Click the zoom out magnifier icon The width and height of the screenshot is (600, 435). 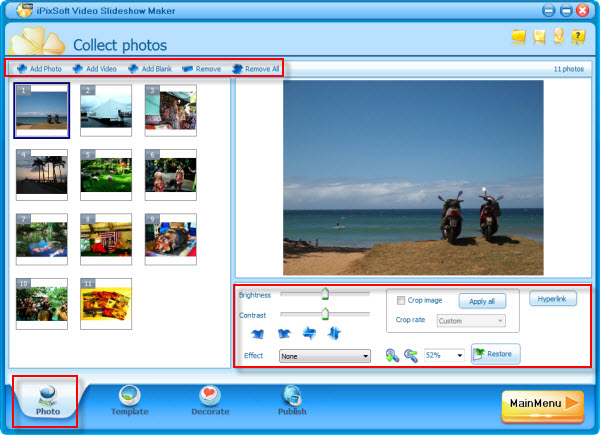(410, 355)
